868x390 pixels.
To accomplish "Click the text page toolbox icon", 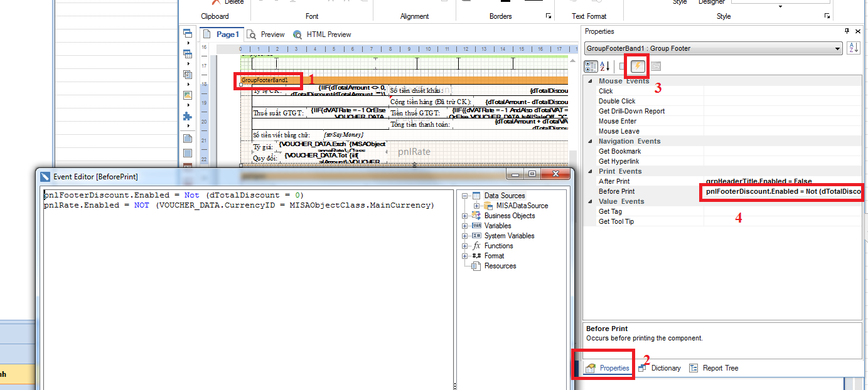I will pos(187,138).
